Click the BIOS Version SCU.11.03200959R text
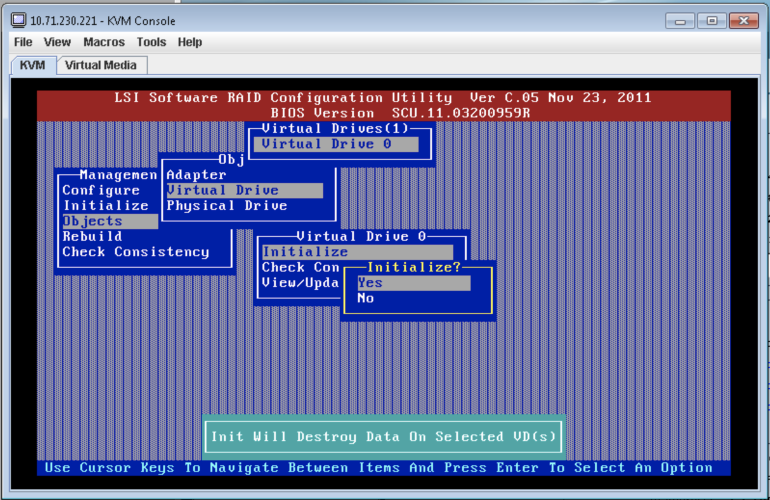The height and width of the screenshot is (500, 770). 400,113
